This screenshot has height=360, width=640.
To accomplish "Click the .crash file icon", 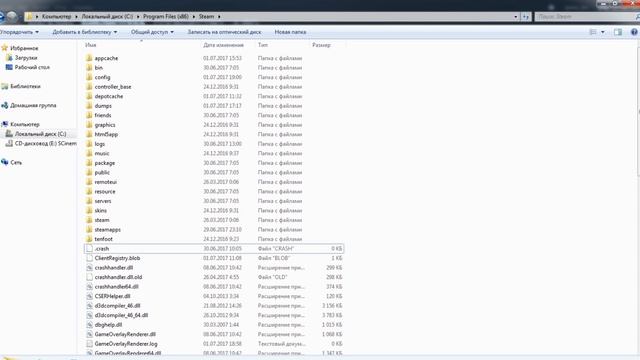I will (x=89, y=249).
